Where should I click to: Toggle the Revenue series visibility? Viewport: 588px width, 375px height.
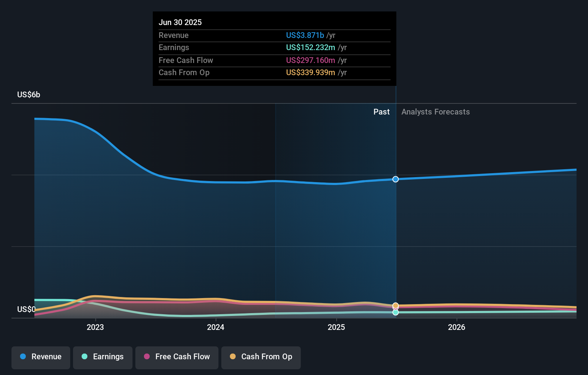40,357
